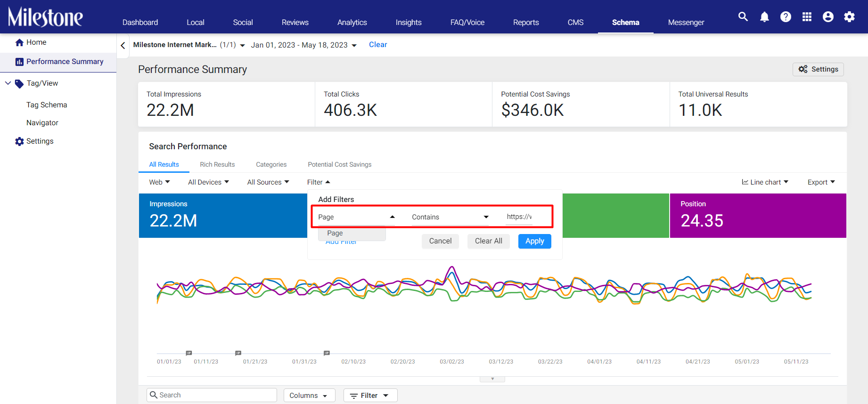Click the Home house icon in sidebar
Viewport: 868px width, 404px height.
(19, 42)
